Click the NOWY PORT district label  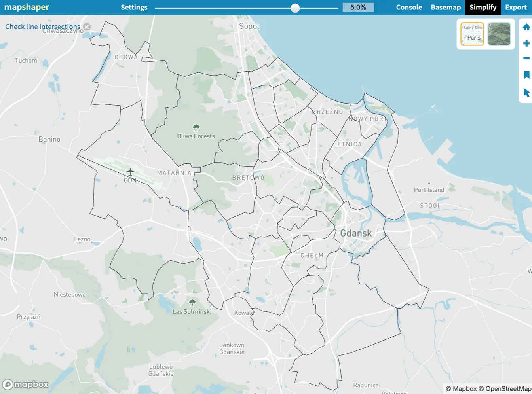click(x=368, y=119)
